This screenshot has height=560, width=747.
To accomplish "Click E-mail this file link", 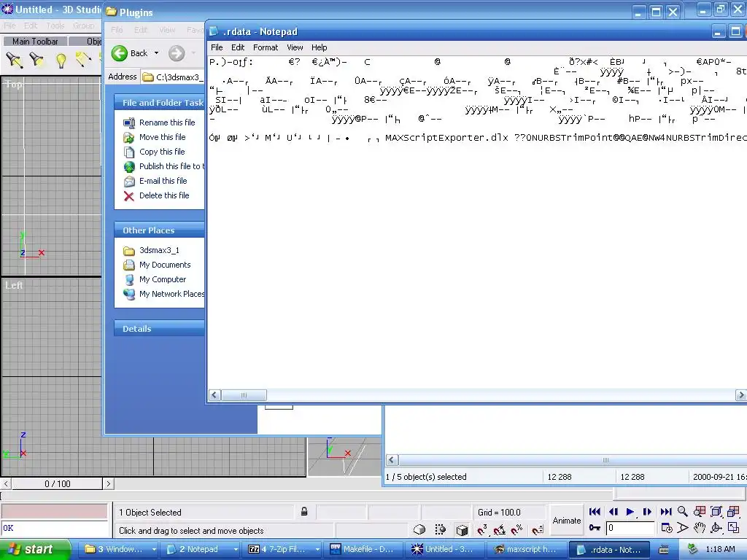I will (163, 181).
